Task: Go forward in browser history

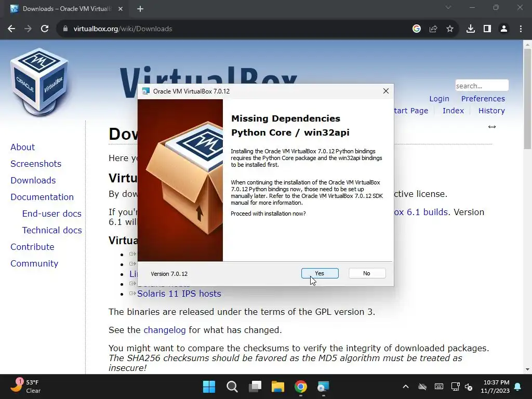Action: pyautogui.click(x=28, y=29)
